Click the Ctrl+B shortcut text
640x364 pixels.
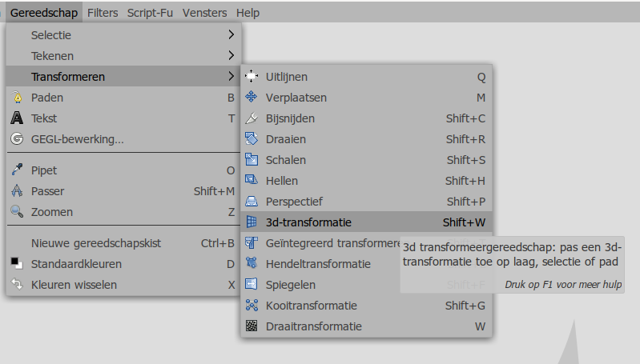218,243
